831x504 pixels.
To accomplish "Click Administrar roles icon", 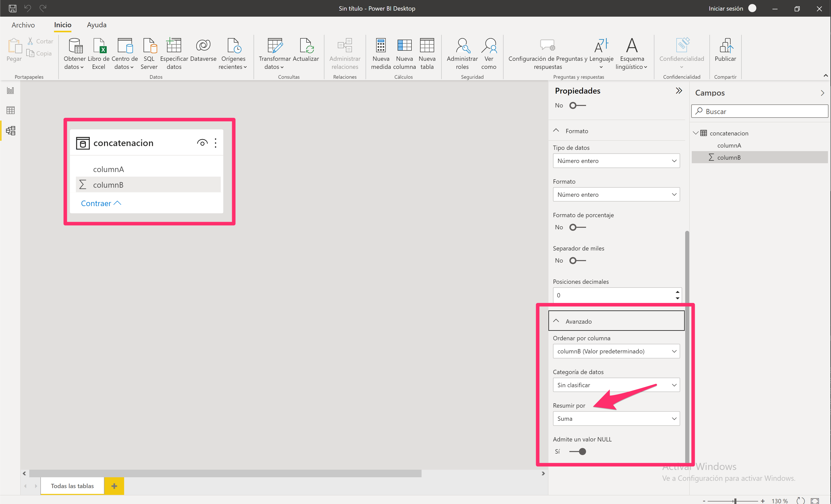I will tap(462, 54).
